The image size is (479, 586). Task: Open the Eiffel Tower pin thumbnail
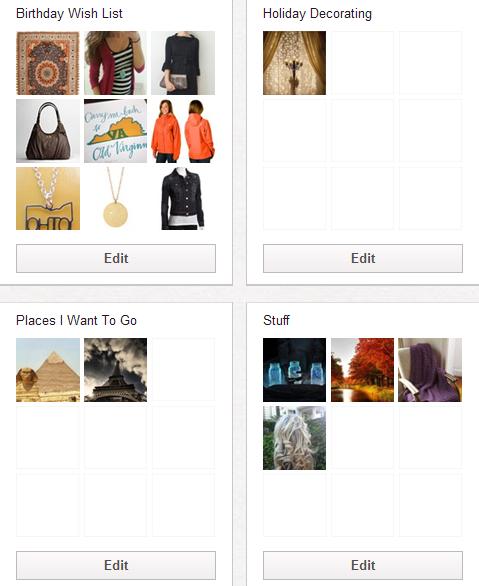point(115,370)
